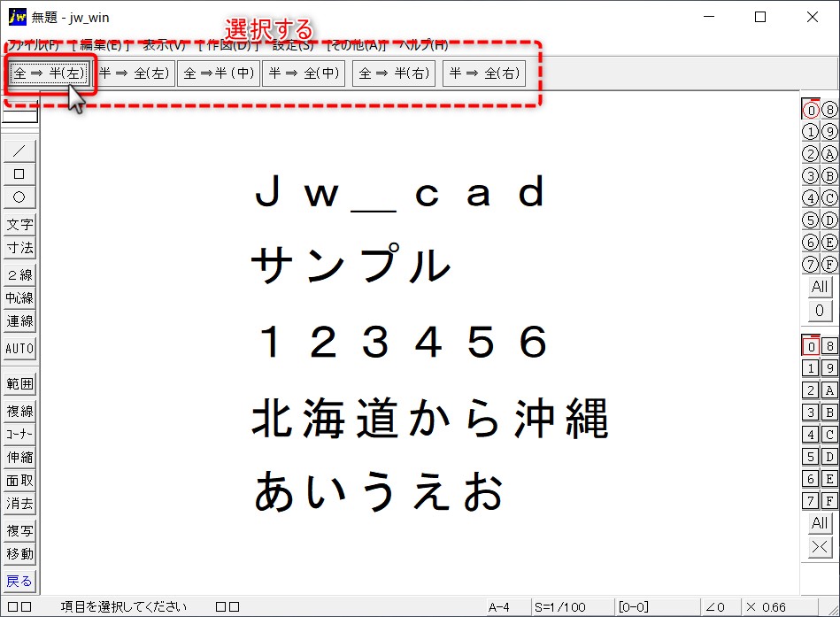Select the circle drawing tool
The width and height of the screenshot is (840, 617).
pos(19,197)
